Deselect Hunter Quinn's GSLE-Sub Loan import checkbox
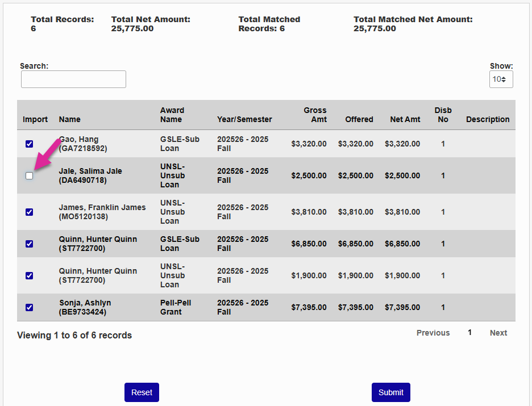Screen dimensions: 532x406 (x=30, y=244)
